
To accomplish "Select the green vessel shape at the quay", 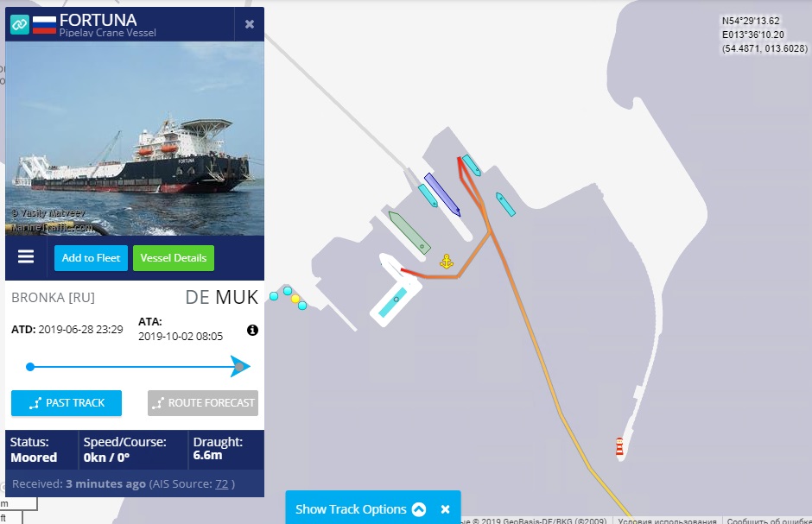I will (409, 233).
